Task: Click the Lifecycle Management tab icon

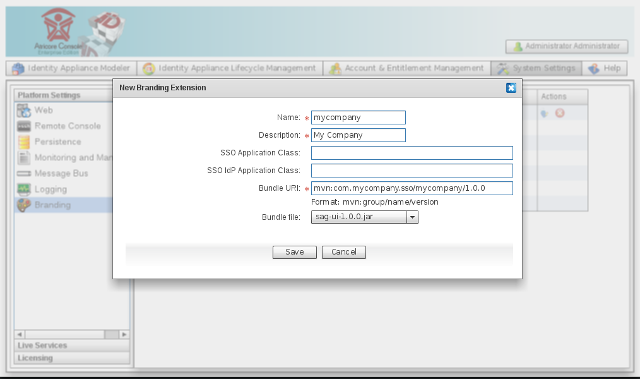Action: (x=149, y=69)
